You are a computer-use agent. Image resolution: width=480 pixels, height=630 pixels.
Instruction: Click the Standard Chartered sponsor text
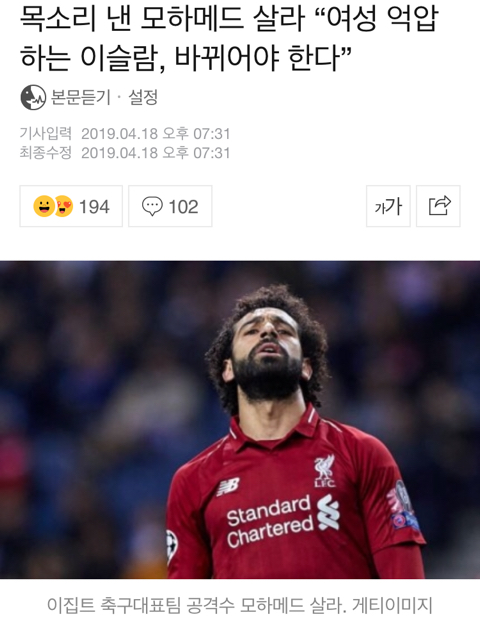270,522
